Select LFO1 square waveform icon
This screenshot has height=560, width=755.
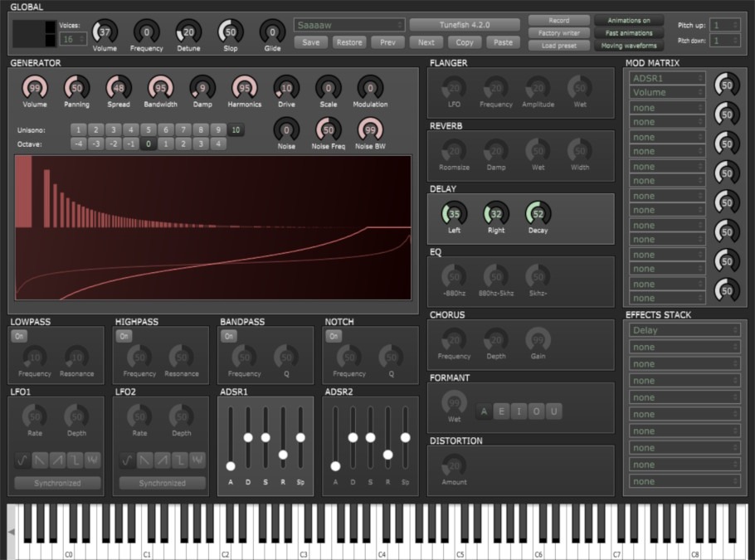tap(75, 460)
